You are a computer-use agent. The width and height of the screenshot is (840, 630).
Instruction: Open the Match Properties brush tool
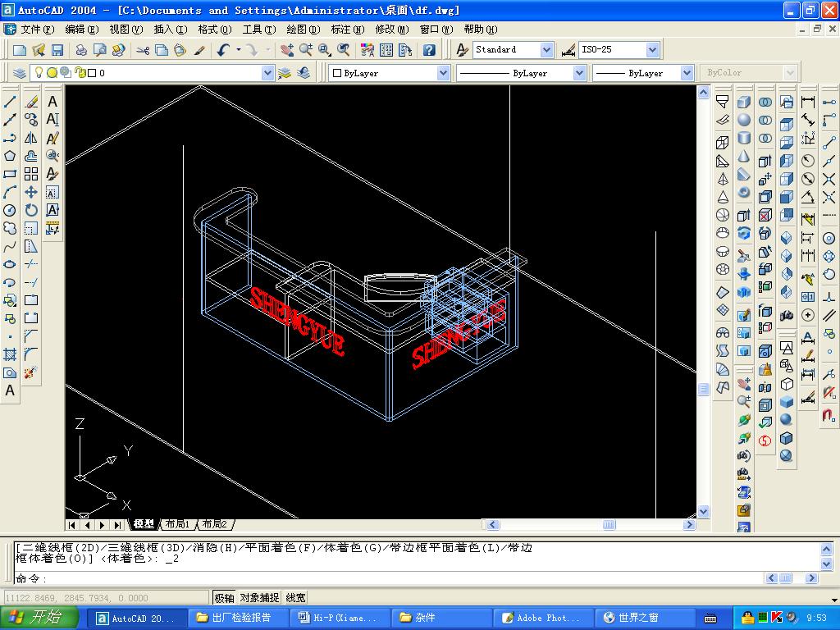click(199, 50)
